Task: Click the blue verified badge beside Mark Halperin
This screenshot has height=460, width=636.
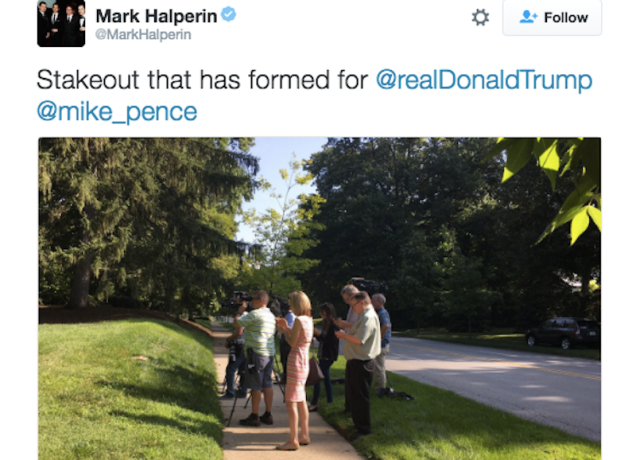Action: tap(229, 15)
